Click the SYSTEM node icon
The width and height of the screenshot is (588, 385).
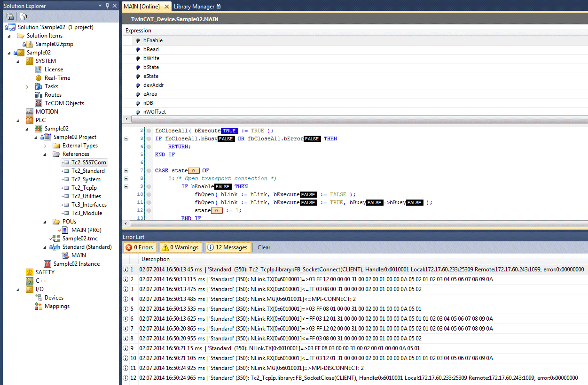30,61
